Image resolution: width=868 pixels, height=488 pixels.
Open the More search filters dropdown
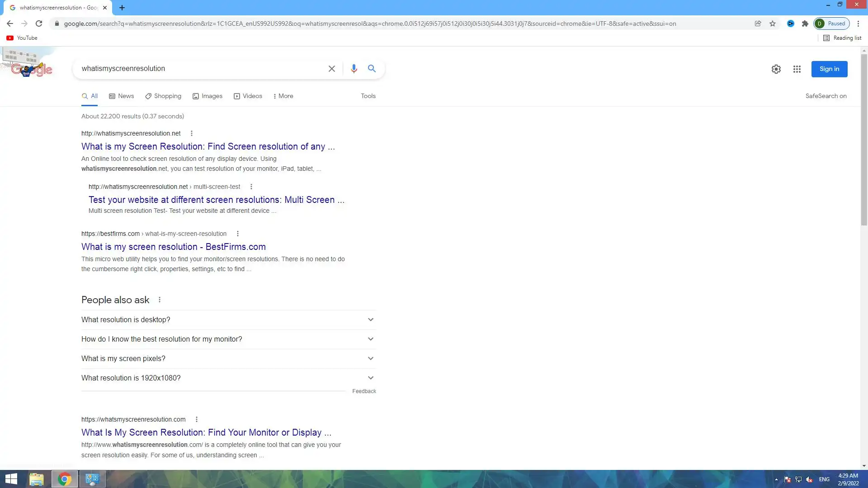[x=283, y=96]
